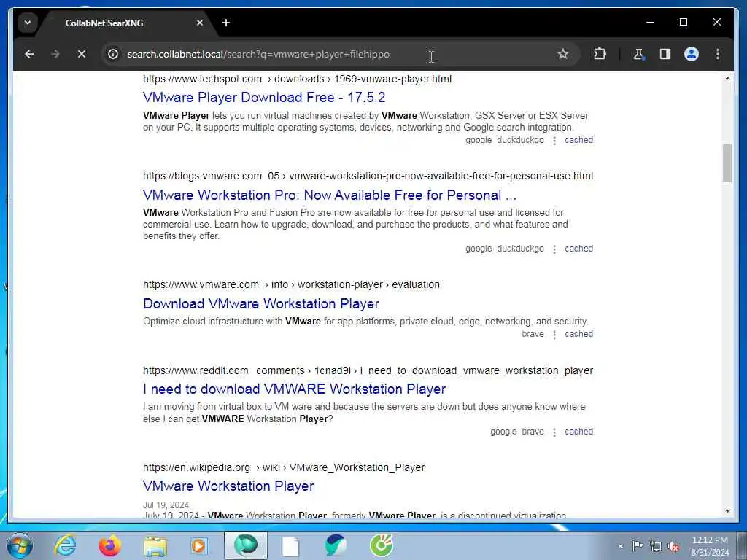The image size is (747, 560).
Task: Click the scrollbar up arrow
Action: pos(727,78)
